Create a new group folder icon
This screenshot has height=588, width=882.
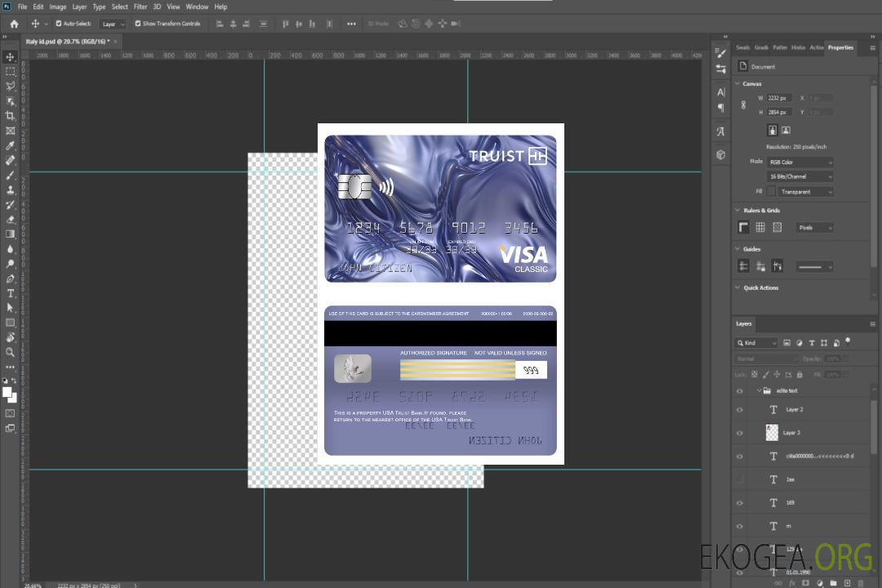point(833,583)
